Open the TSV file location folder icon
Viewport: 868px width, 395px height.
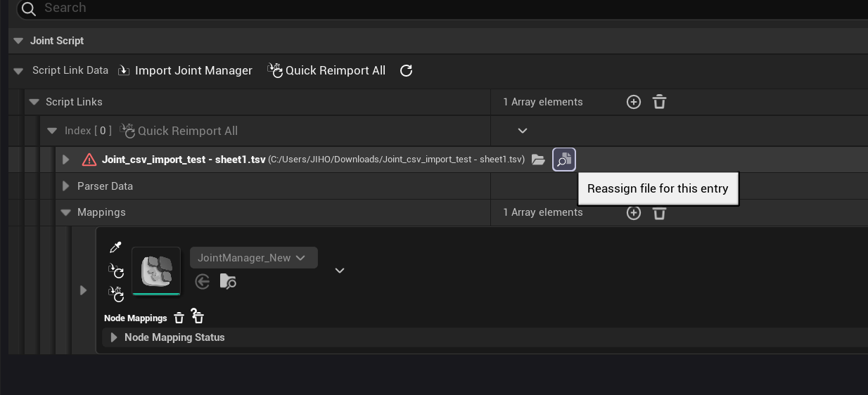tap(538, 160)
